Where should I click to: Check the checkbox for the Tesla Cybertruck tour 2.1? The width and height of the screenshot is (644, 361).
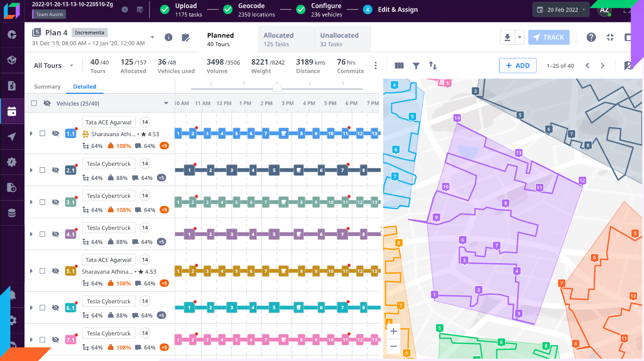coord(42,170)
